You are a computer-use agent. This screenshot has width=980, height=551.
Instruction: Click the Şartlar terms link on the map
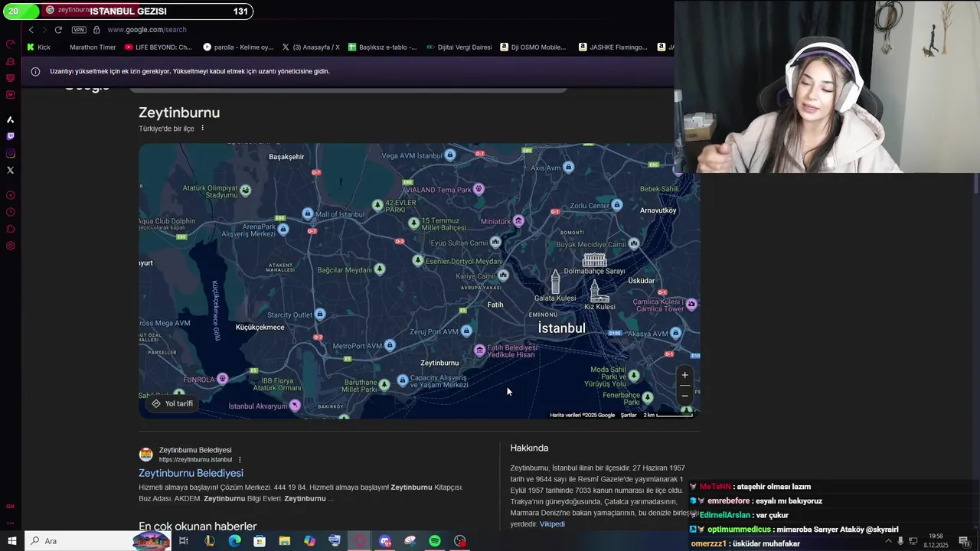[629, 415]
